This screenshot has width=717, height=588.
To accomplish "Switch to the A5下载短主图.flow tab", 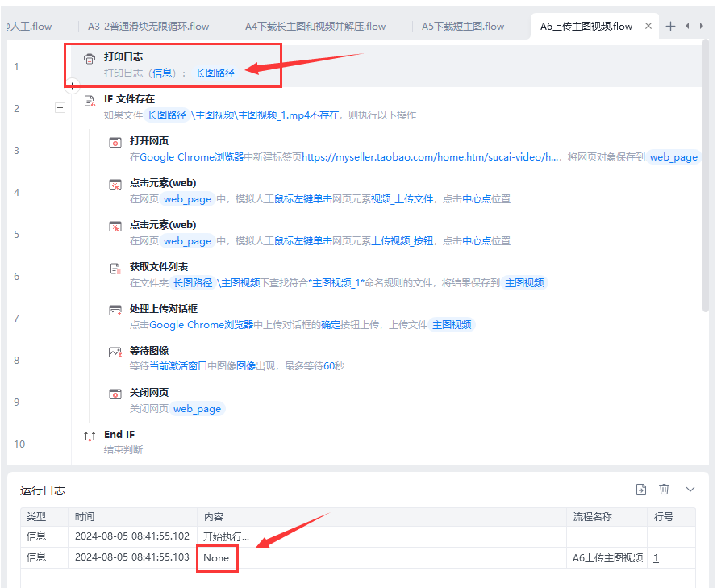I will point(463,27).
